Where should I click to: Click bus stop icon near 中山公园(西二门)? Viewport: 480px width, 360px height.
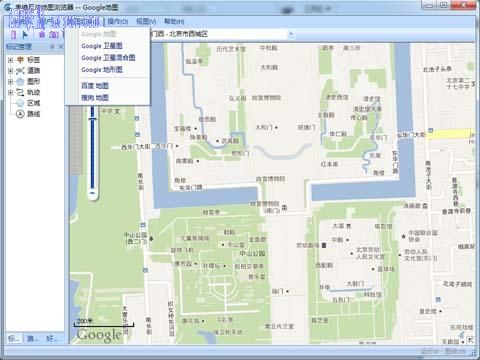[x=143, y=225]
